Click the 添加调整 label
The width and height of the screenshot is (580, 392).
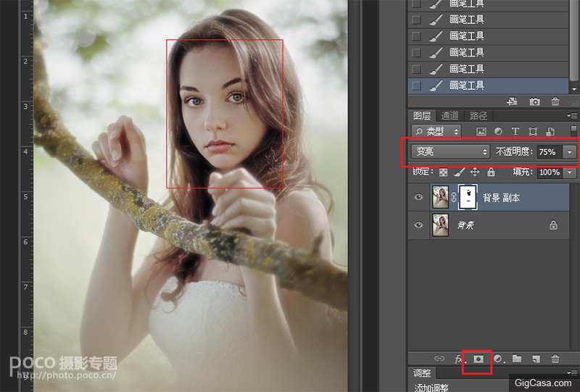[431, 387]
